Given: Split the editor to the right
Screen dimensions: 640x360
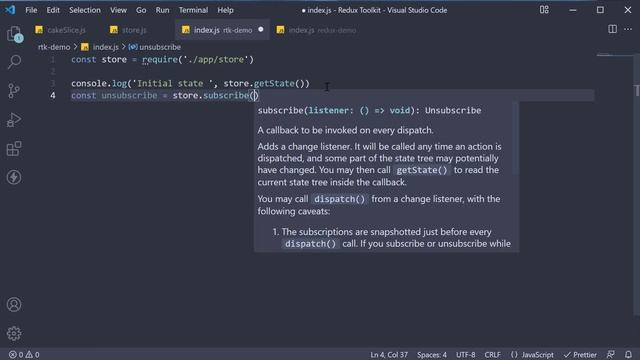Looking at the screenshot, I should coord(612,29).
